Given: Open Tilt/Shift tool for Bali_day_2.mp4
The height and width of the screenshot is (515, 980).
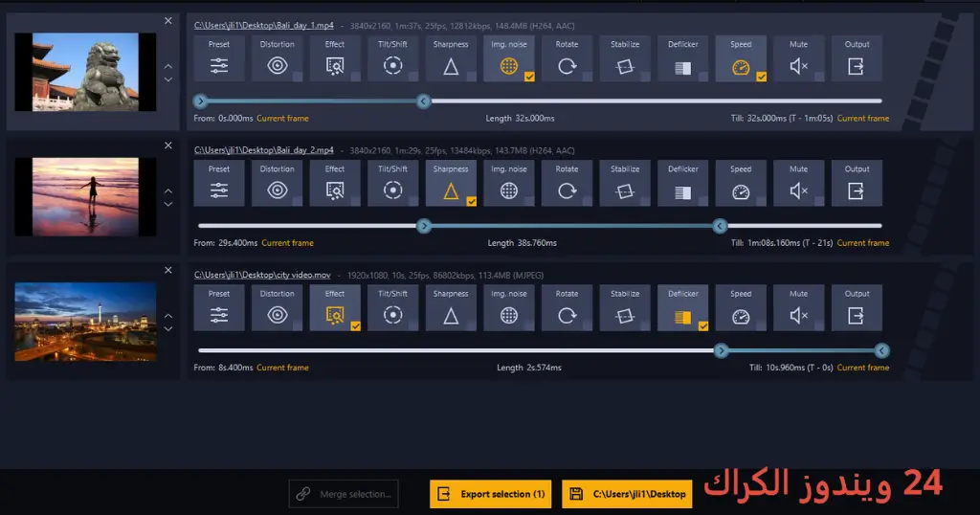Looking at the screenshot, I should (392, 183).
